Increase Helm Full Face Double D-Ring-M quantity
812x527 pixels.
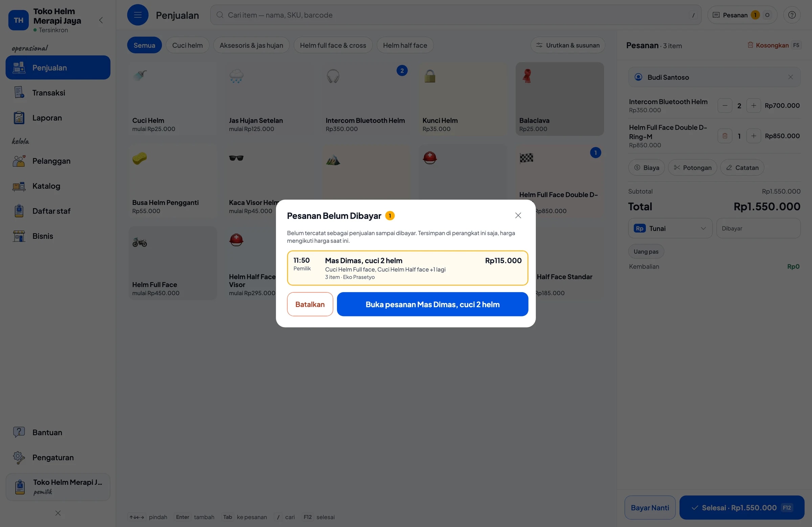[753, 136]
